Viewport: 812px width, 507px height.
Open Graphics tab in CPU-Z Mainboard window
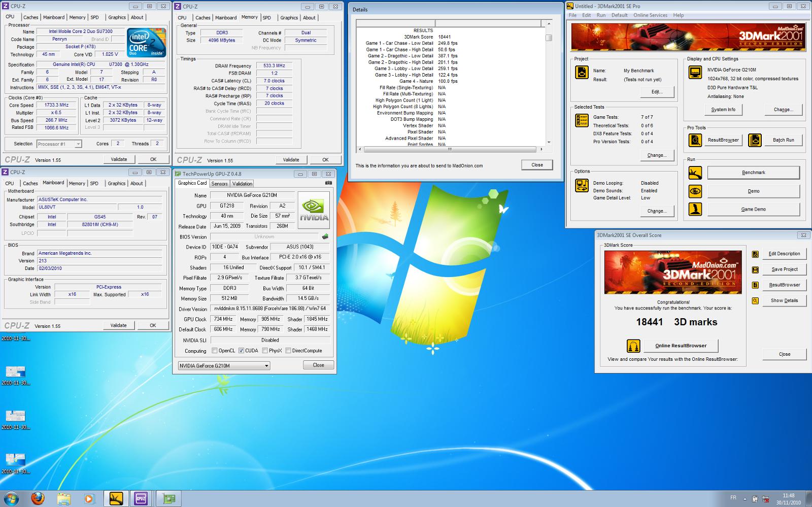(116, 183)
